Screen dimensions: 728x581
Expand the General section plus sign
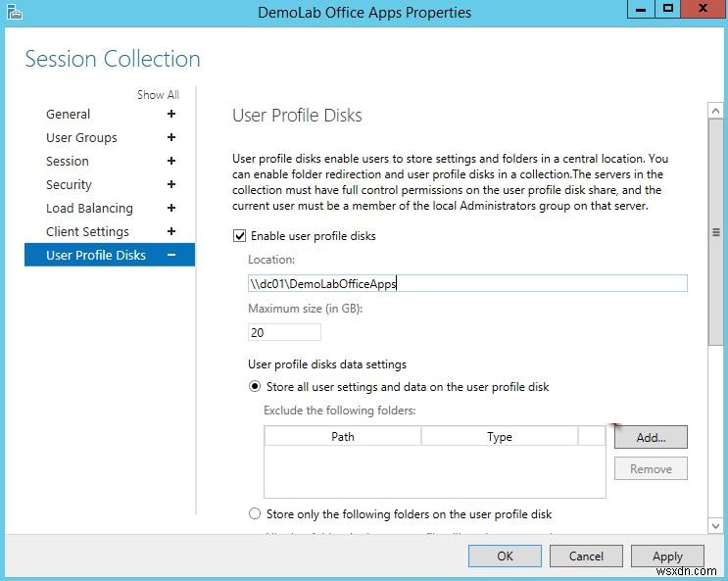171,114
